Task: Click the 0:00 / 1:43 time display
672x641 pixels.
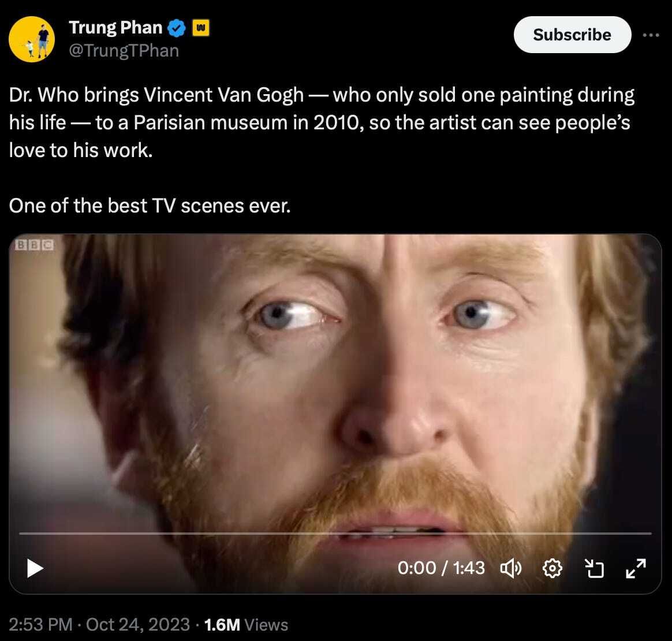Action: click(441, 568)
